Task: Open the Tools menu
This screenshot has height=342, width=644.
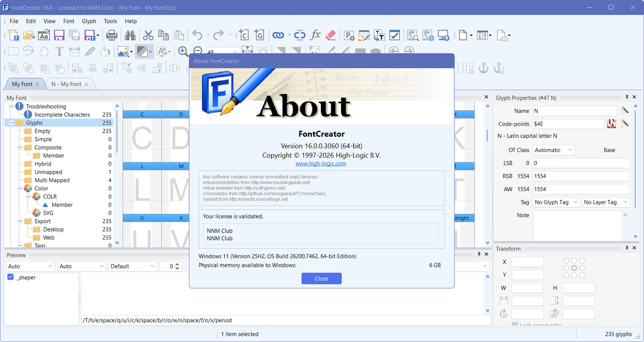Action: [x=111, y=21]
